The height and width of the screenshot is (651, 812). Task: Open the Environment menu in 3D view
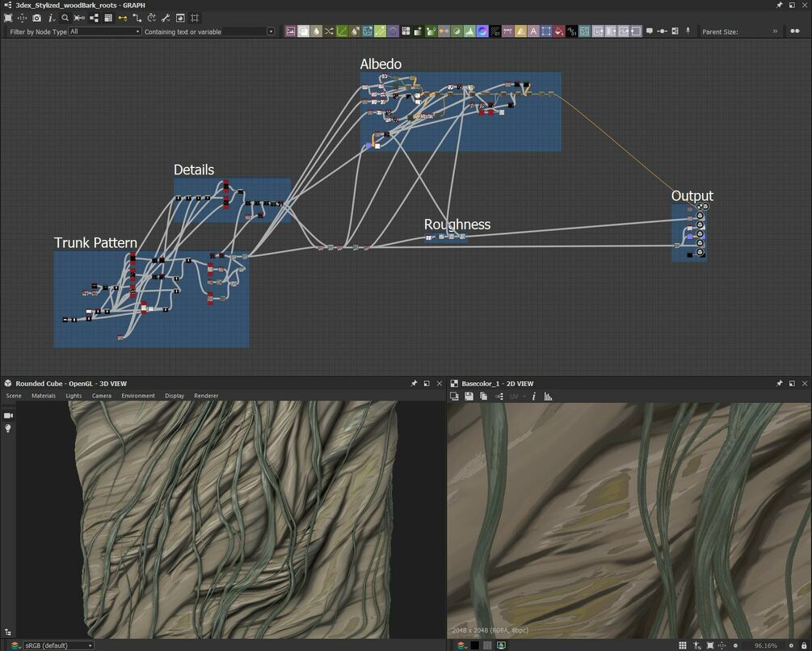tap(137, 396)
